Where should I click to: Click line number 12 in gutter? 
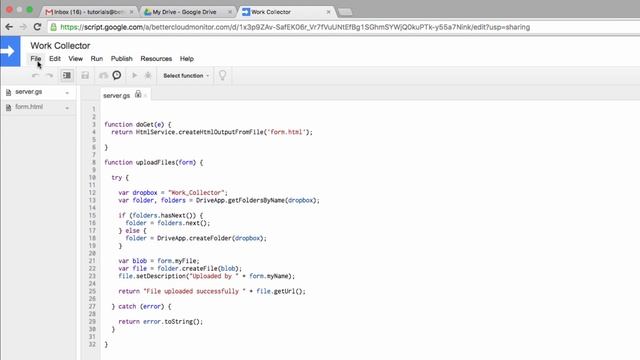(92, 193)
